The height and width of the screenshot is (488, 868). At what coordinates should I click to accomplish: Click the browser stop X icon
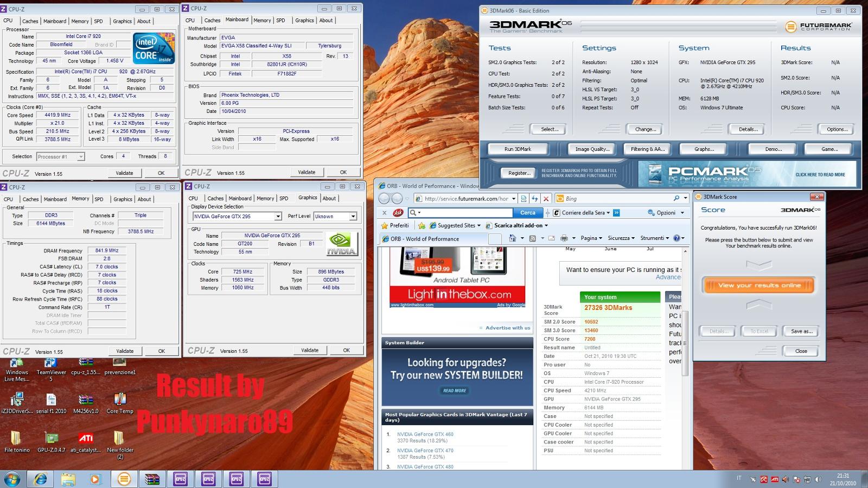point(546,199)
